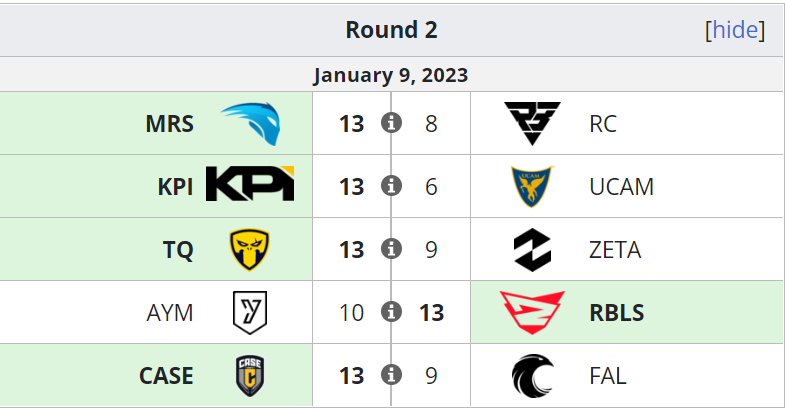Screen dimensions: 785x409
Task: Open the AYM shield logo
Action: click(250, 312)
